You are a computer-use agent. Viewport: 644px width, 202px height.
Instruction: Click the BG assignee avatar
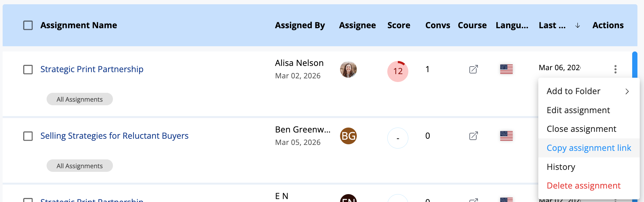(348, 136)
